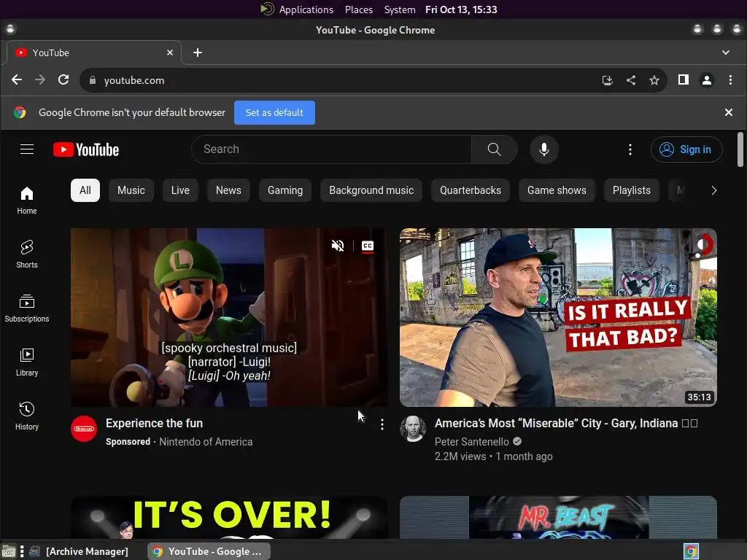The image size is (747, 560).
Task: Go forward in Chrome
Action: (x=40, y=80)
